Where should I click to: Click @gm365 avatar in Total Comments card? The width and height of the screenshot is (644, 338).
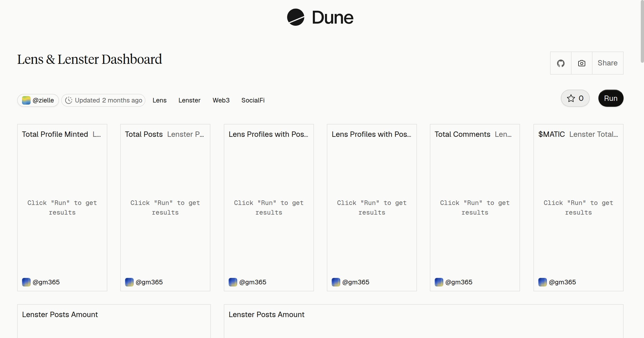[439, 282]
